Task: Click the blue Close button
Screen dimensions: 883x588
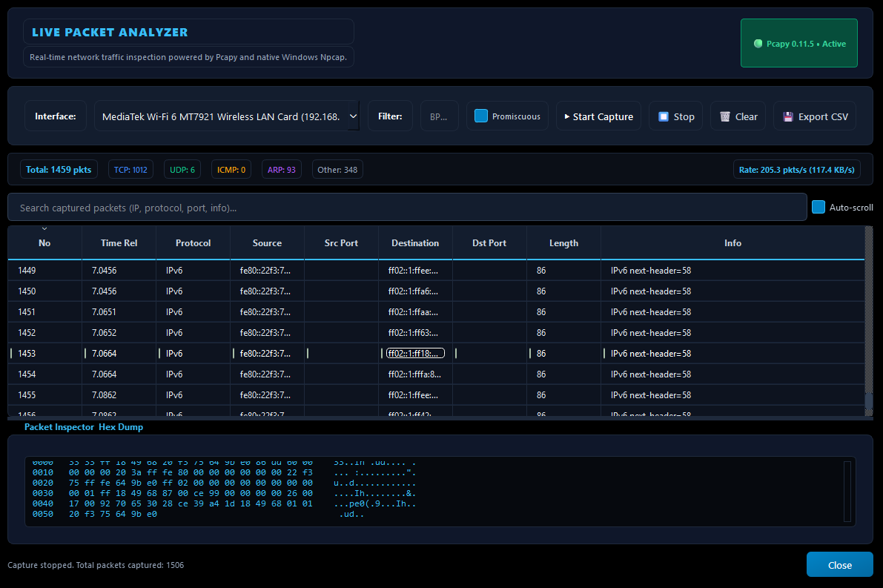Action: tap(840, 564)
